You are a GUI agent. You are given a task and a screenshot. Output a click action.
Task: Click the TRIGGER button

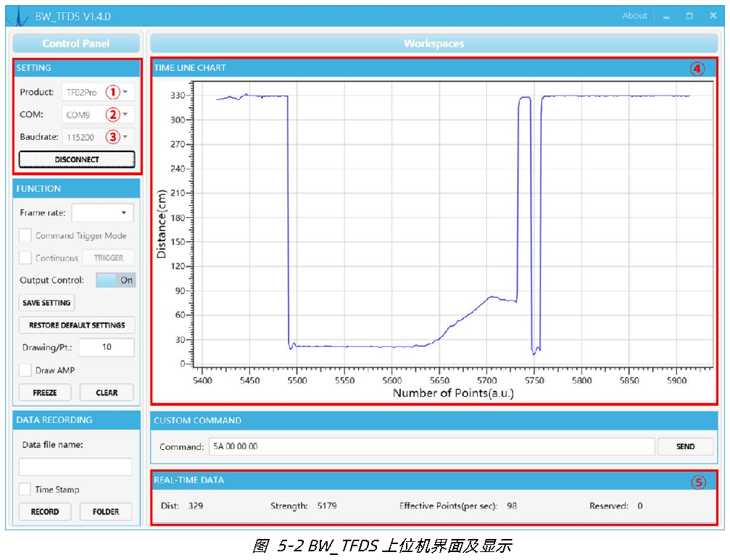point(109,258)
